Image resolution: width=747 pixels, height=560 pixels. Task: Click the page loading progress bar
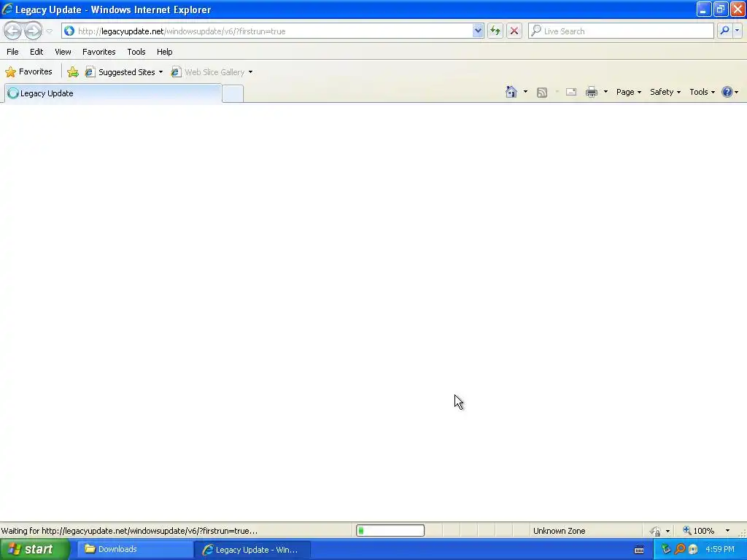390,531
